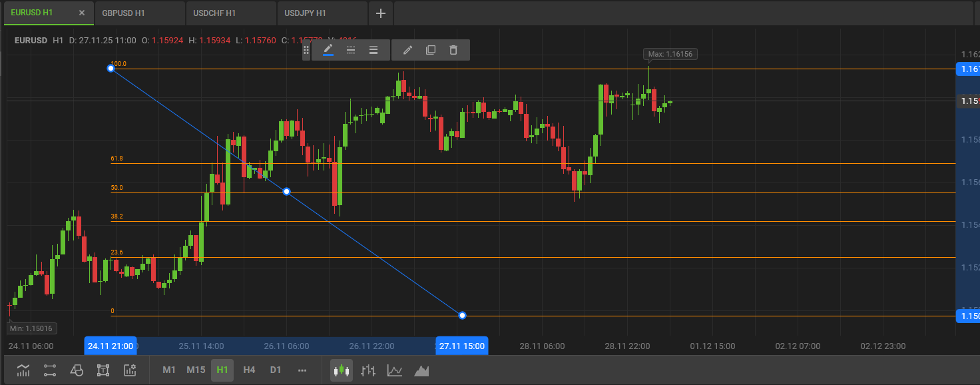Select the D1 timeframe
This screenshot has height=385, width=980.
coord(276,370)
